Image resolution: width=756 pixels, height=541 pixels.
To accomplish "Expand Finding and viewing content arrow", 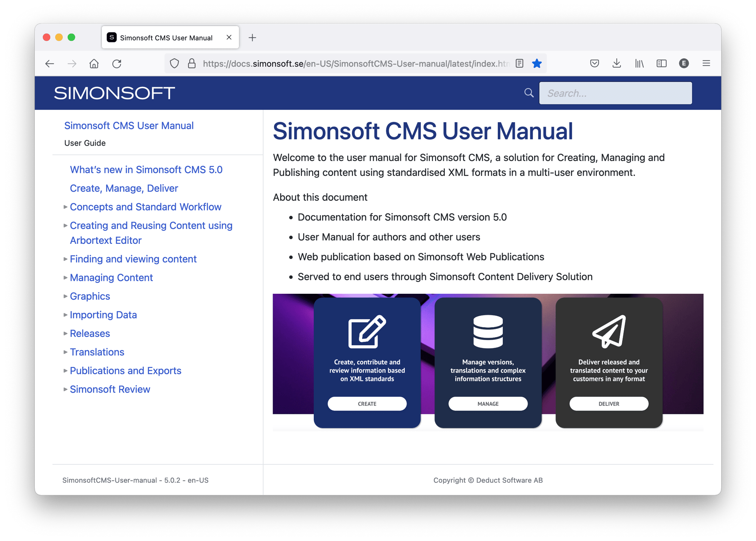I will click(65, 259).
